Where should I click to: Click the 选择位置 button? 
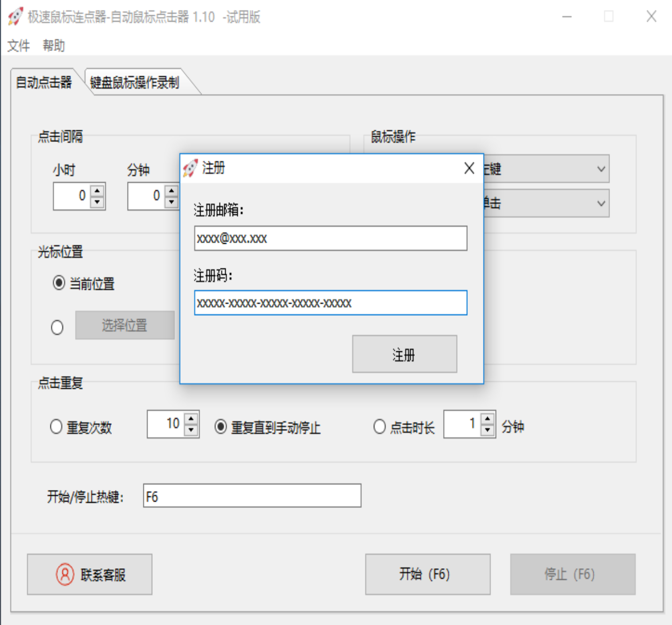click(125, 325)
